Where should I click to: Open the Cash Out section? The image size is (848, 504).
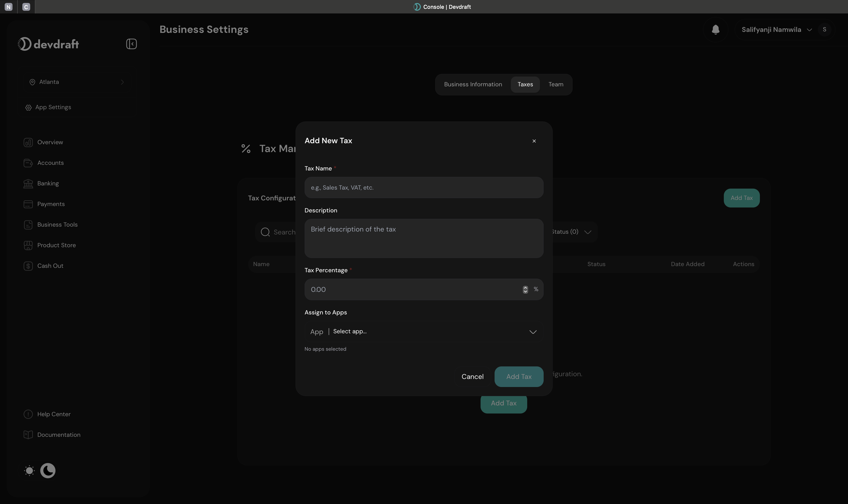coord(50,266)
